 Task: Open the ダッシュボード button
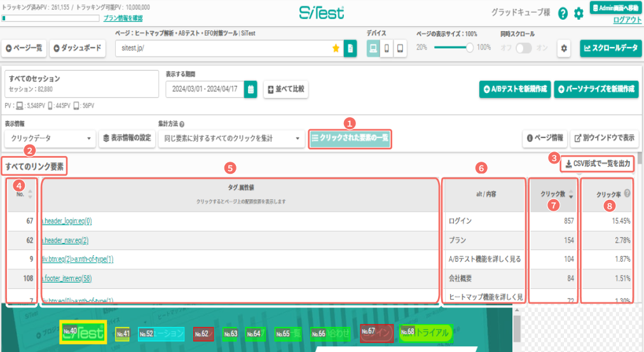pyautogui.click(x=78, y=48)
